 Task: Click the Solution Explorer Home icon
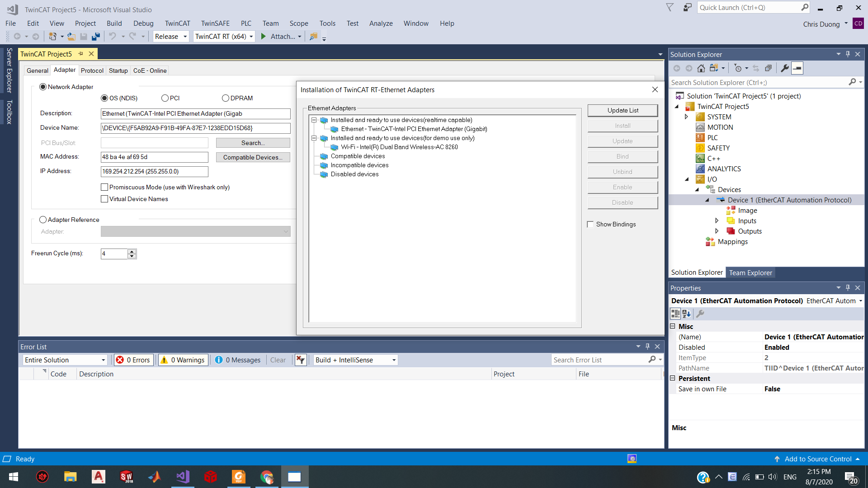point(701,68)
